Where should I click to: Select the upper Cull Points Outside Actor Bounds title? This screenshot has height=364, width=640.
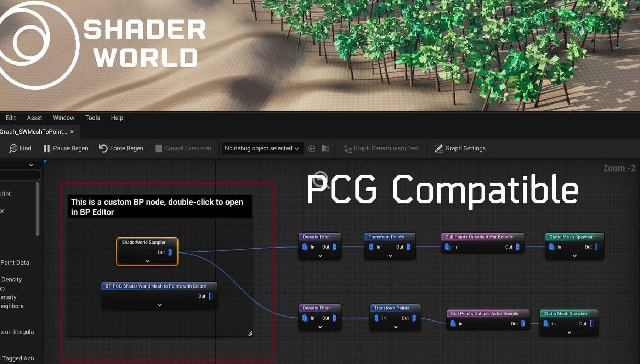pyautogui.click(x=479, y=237)
